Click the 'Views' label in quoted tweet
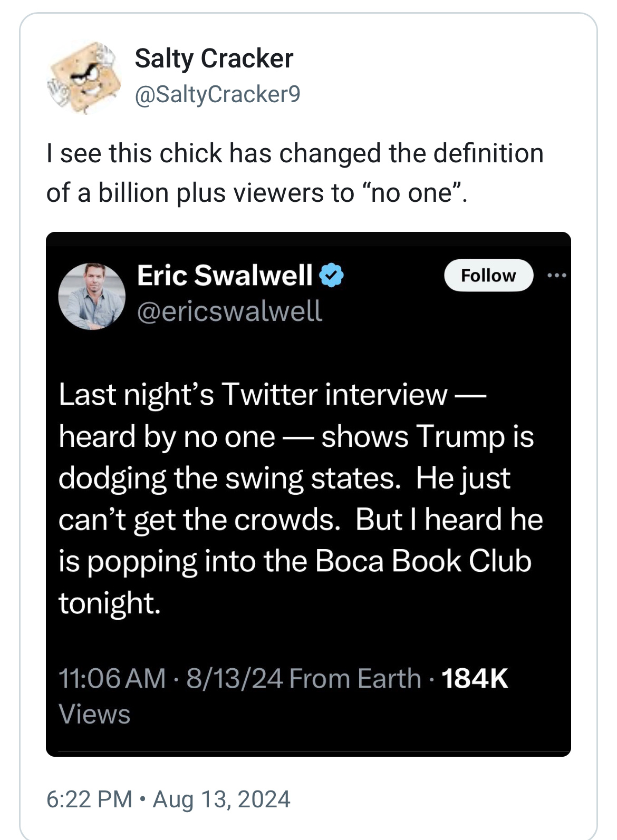The width and height of the screenshot is (617, 840). [94, 715]
